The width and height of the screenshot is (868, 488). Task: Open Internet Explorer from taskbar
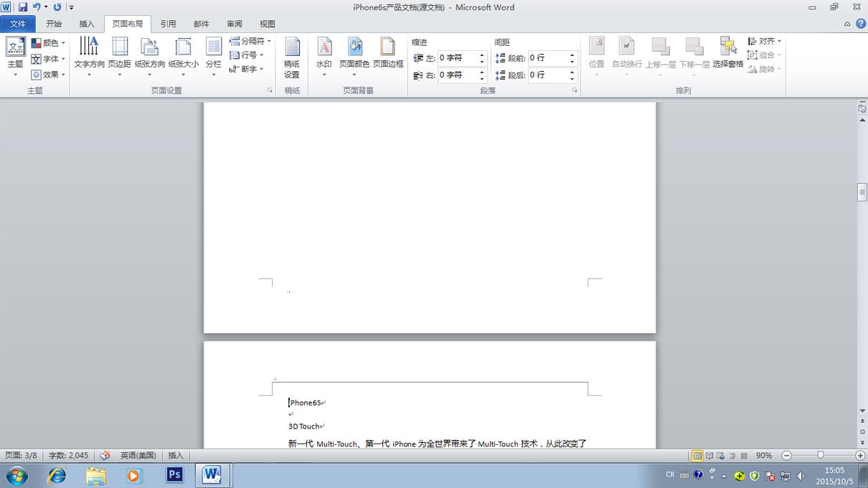56,475
